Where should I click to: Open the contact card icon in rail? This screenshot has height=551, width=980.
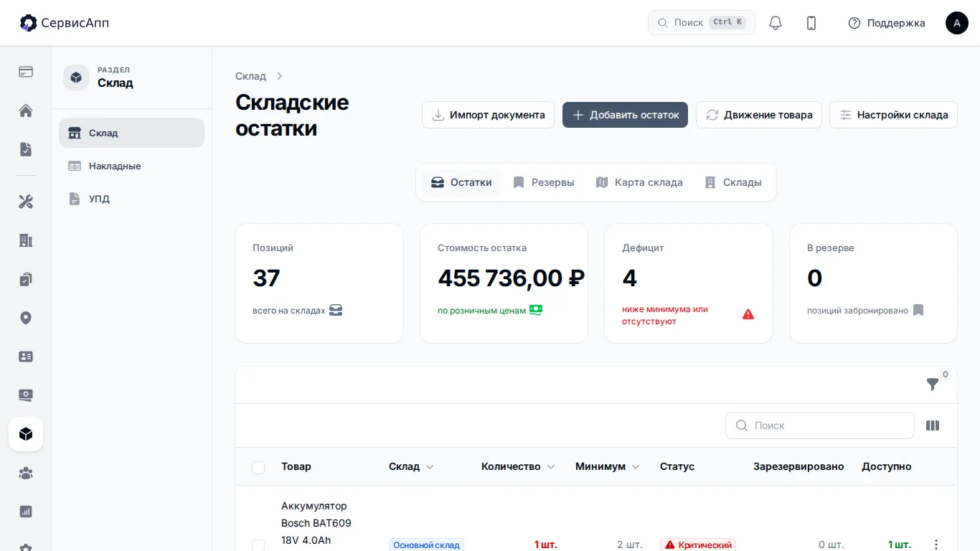(x=26, y=357)
